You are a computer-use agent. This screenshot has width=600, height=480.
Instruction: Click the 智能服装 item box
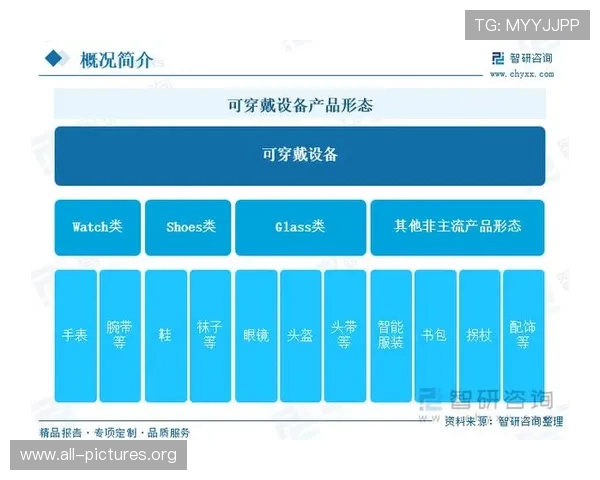391,336
